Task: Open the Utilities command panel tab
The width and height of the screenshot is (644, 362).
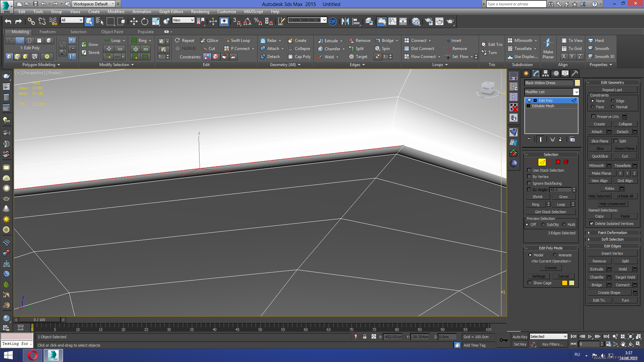Action: 575,73
